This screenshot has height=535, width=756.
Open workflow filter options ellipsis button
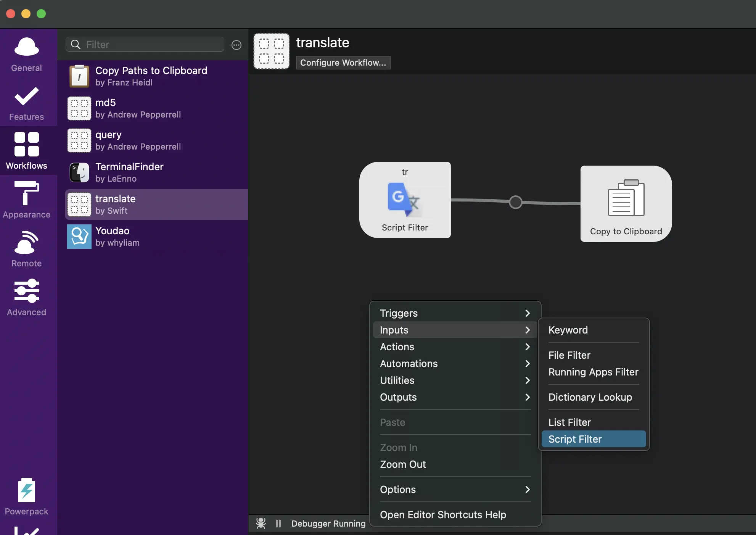pos(236,45)
